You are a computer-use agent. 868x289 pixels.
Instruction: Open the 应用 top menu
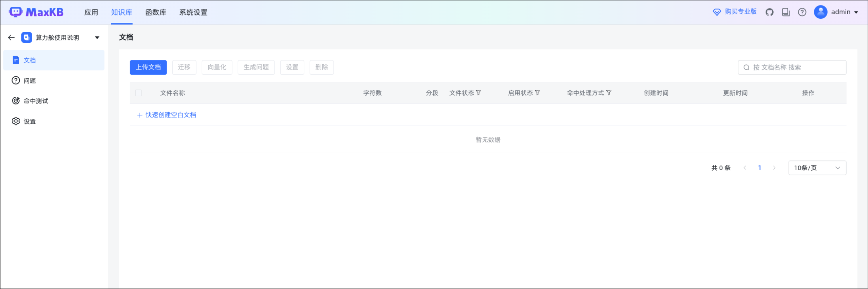click(x=91, y=12)
